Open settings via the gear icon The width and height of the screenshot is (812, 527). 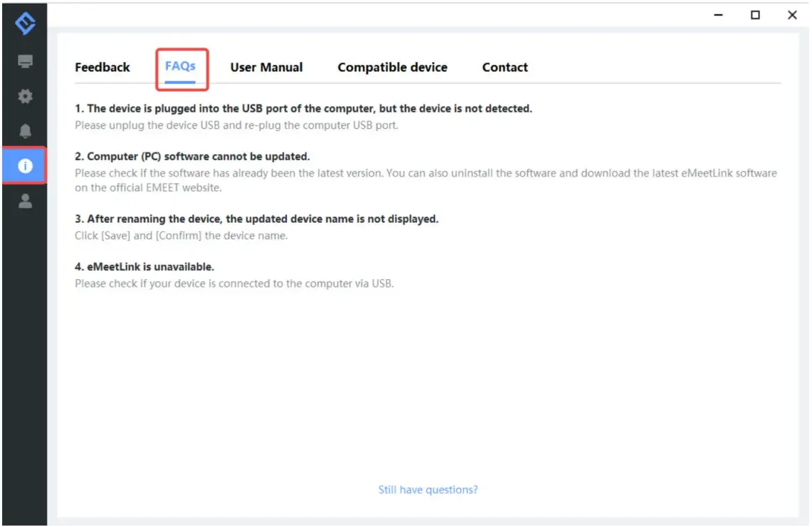(x=26, y=96)
